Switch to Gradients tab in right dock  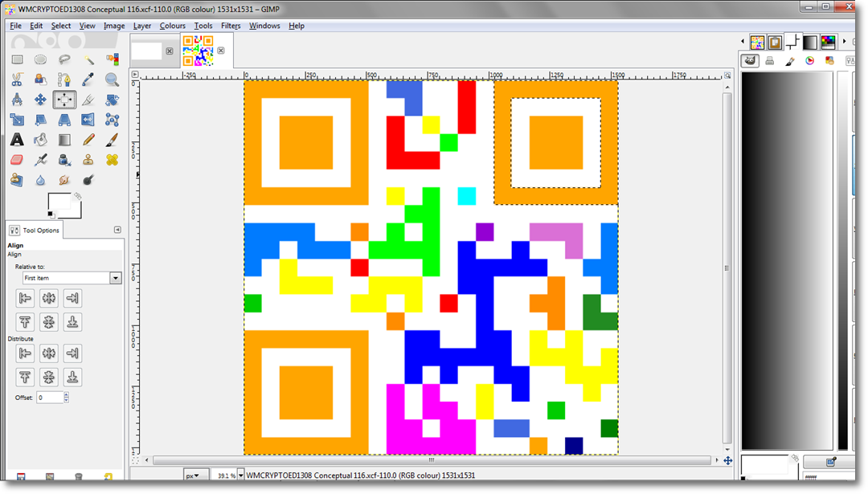click(810, 42)
